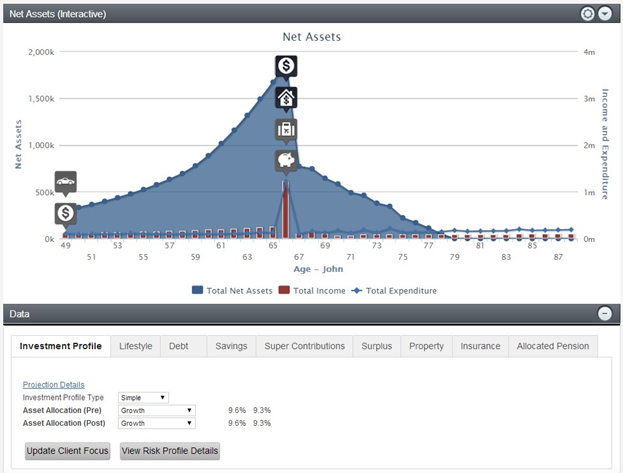Open the Allocated Pension tab
Viewport: 623px width, 473px height.
553,346
